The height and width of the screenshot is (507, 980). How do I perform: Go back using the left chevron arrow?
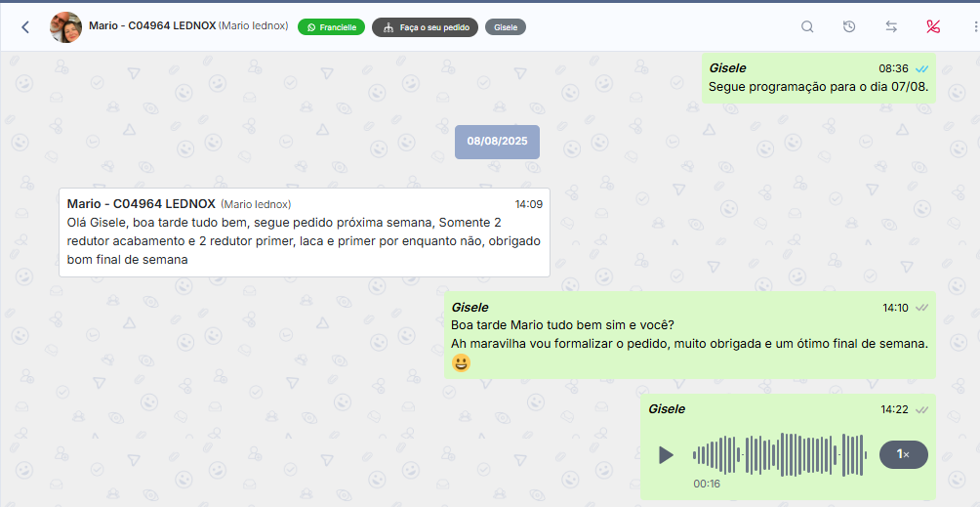[x=25, y=27]
